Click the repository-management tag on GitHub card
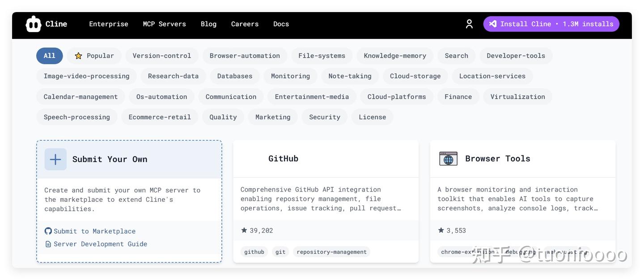 click(331, 252)
